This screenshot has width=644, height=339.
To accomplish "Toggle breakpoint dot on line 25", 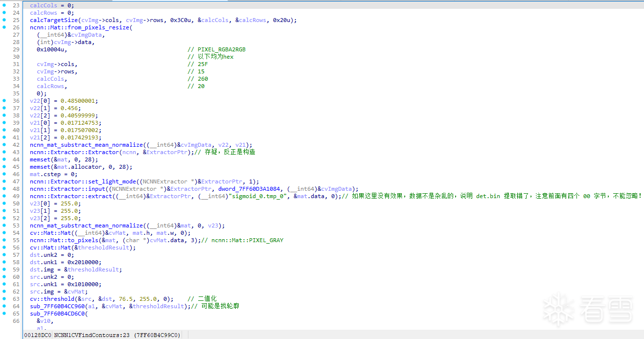I will (x=4, y=20).
